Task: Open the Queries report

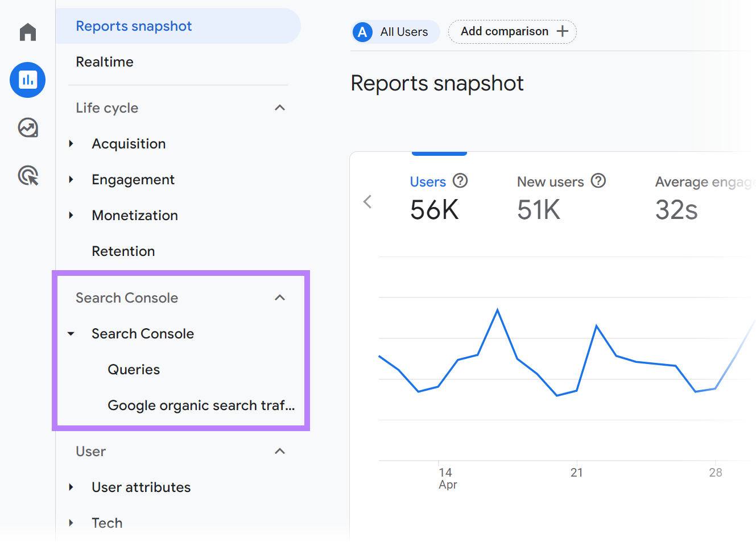Action: click(x=134, y=369)
